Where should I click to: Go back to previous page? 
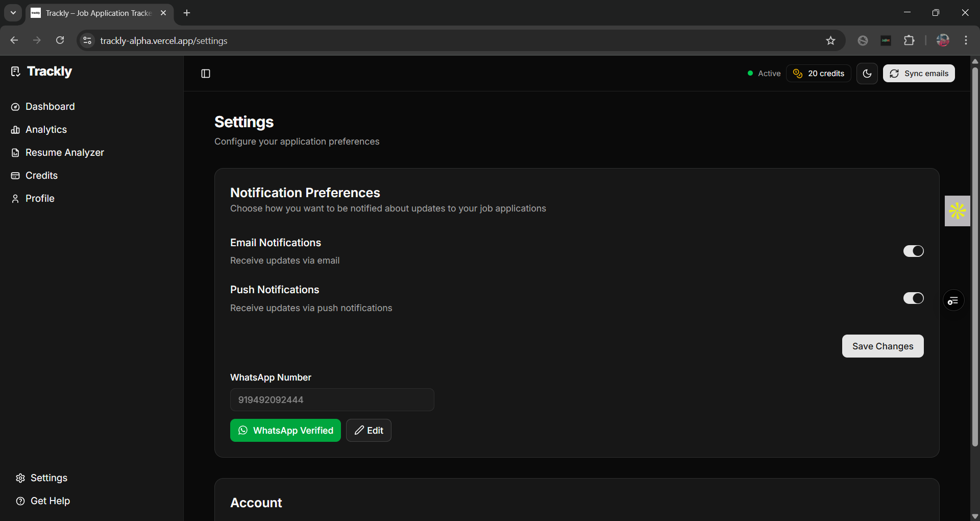[x=14, y=40]
